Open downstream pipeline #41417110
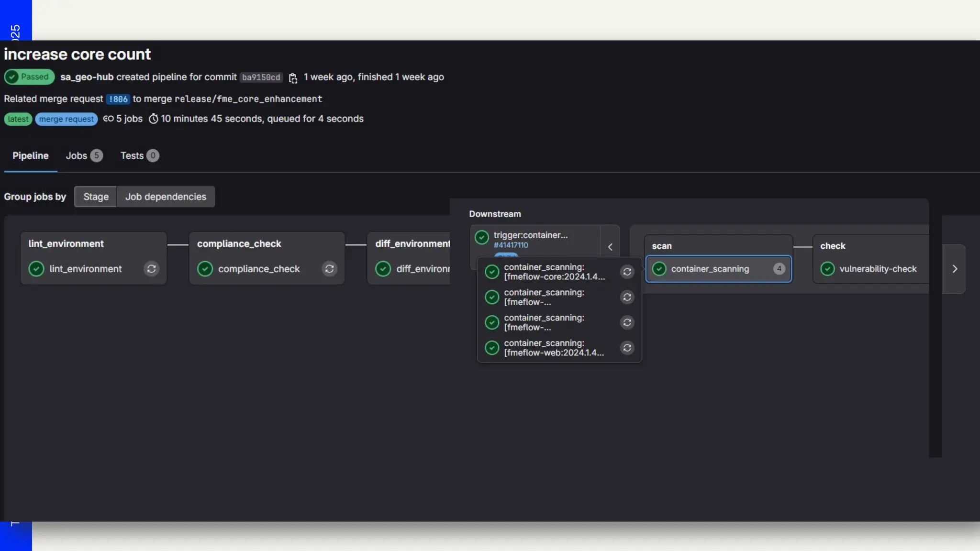The height and width of the screenshot is (551, 980). pyautogui.click(x=511, y=245)
